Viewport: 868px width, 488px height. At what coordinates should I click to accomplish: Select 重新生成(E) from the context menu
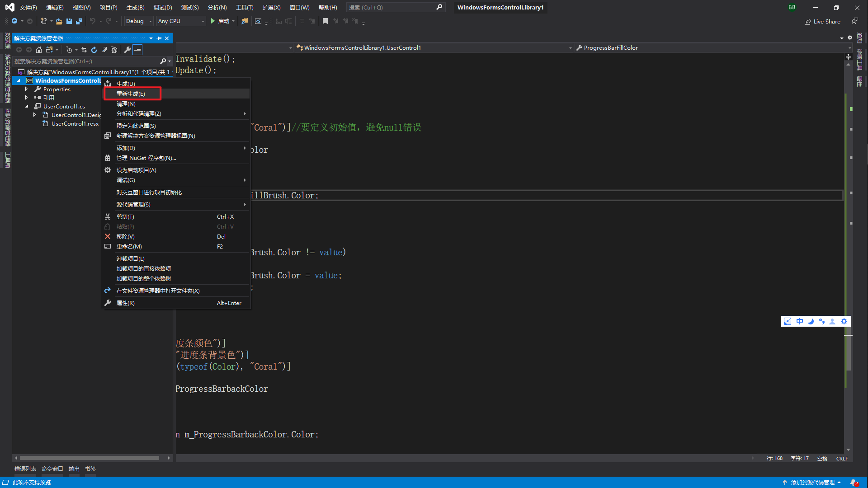pyautogui.click(x=132, y=93)
